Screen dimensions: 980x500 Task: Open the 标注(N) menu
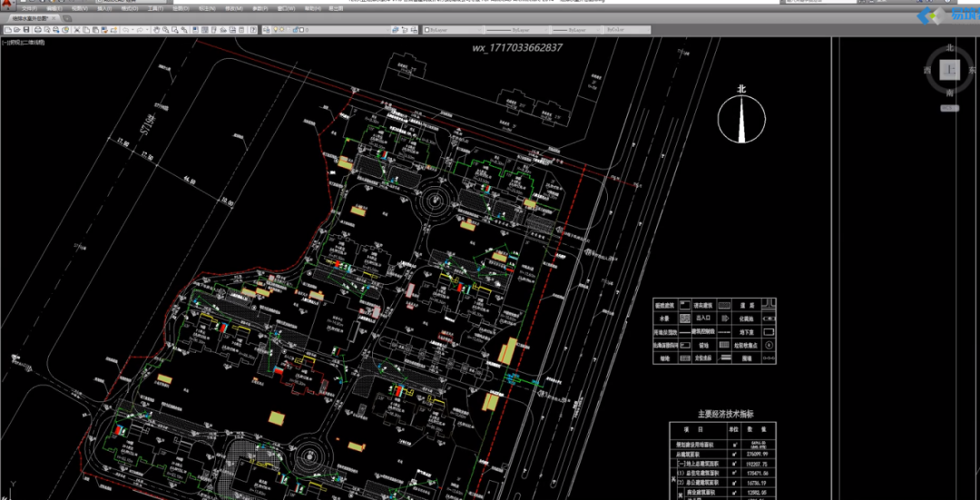click(207, 8)
